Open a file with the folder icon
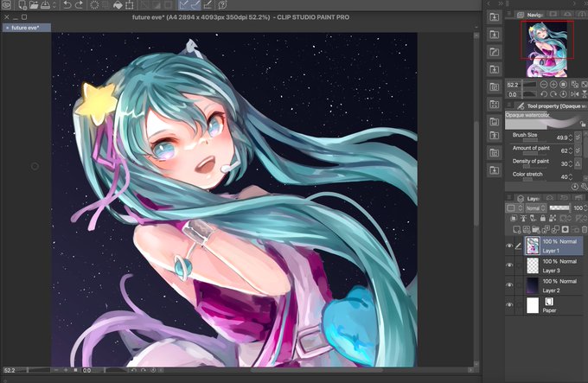 pos(34,5)
